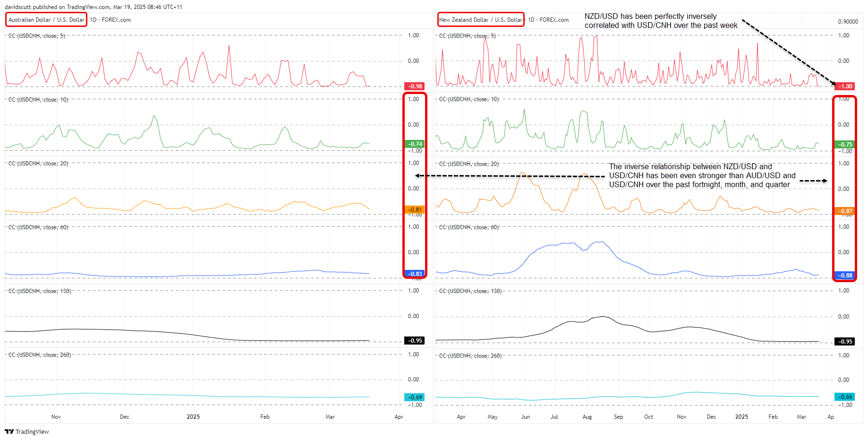Click the orange -0.81 correlation value label

click(x=414, y=210)
